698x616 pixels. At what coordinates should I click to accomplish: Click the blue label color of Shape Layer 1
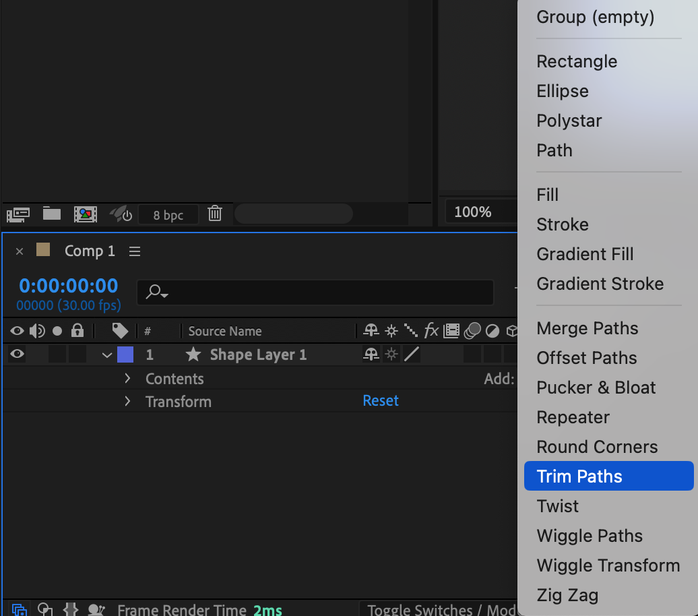(x=125, y=355)
